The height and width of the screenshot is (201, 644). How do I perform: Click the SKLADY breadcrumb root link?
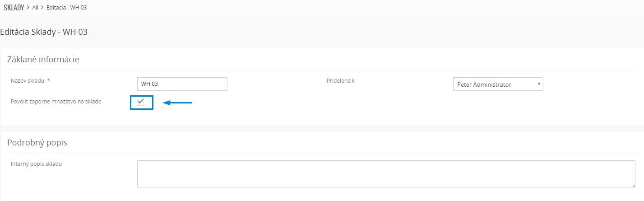(x=14, y=8)
